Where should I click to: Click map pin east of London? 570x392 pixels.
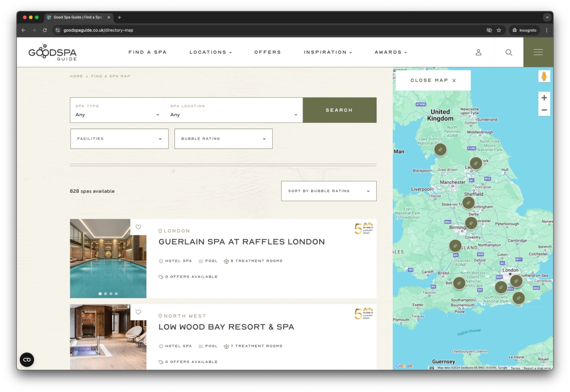[x=516, y=281]
